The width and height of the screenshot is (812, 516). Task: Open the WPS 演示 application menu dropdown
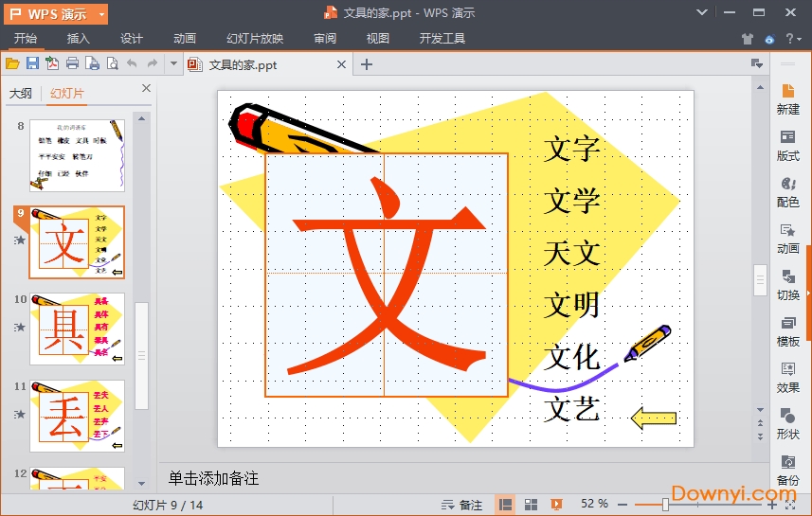coord(56,13)
